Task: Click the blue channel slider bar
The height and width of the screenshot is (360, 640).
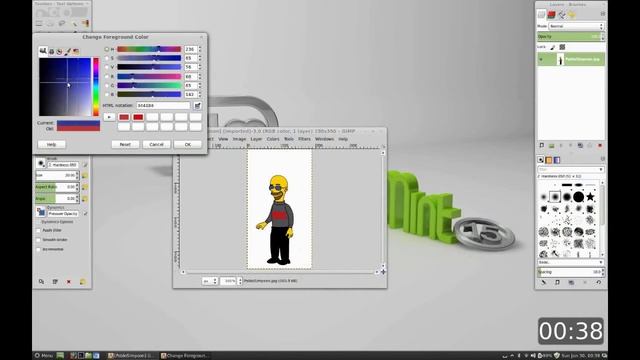Action: pyautogui.click(x=149, y=94)
